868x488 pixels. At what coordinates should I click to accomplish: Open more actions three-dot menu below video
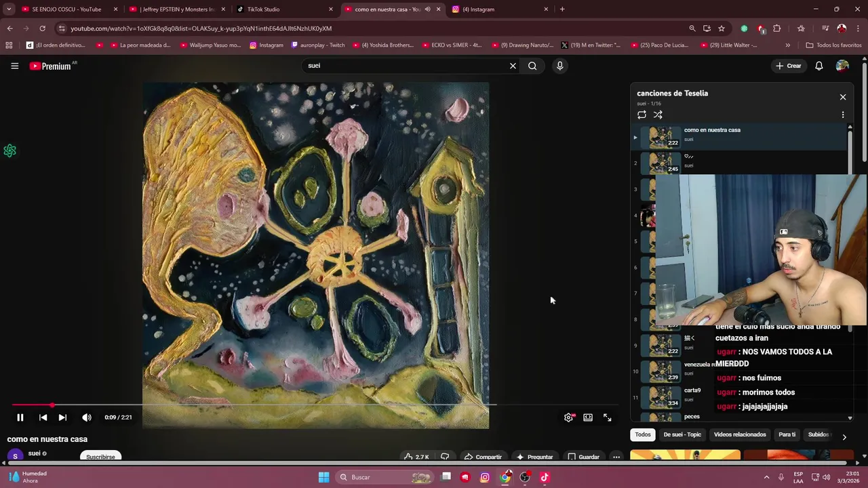[616, 457]
